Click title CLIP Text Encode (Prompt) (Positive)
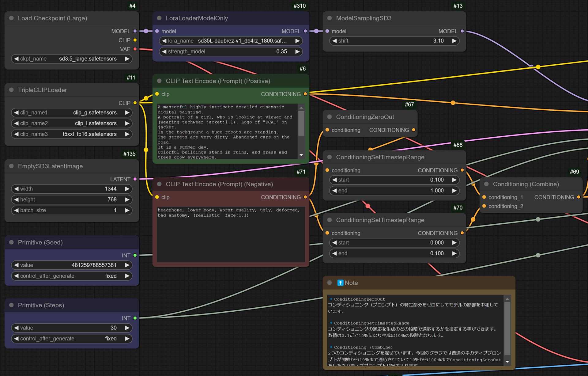Viewport: 588px width, 376px height. (218, 81)
